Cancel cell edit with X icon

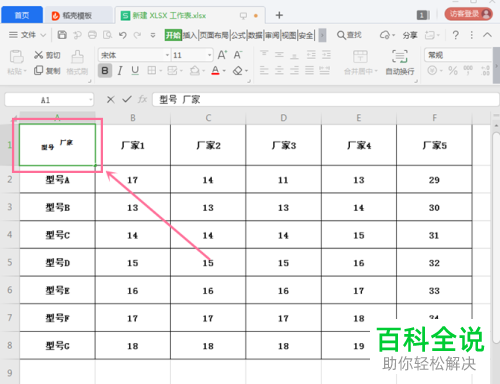[x=111, y=99]
